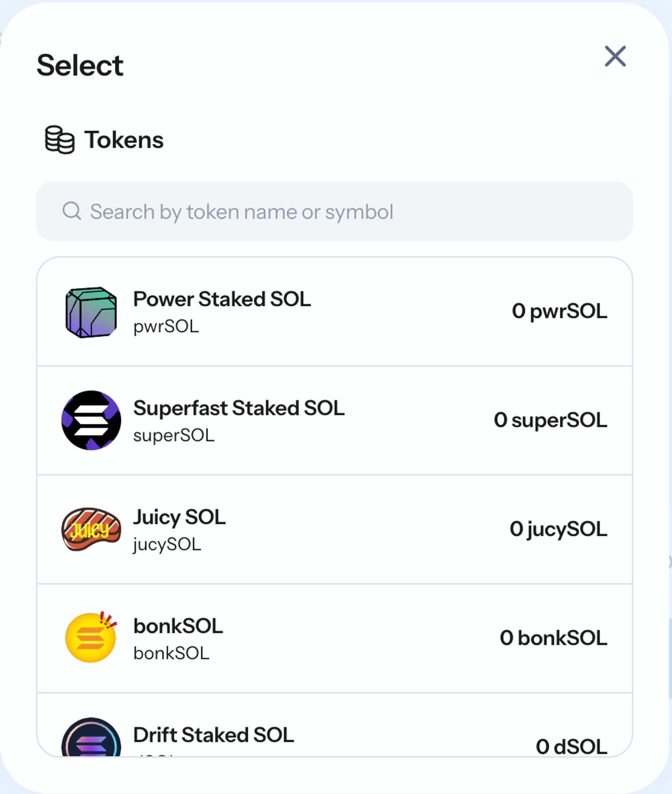Click the stacked coins Tokens icon
The height and width of the screenshot is (794, 672).
tap(59, 140)
